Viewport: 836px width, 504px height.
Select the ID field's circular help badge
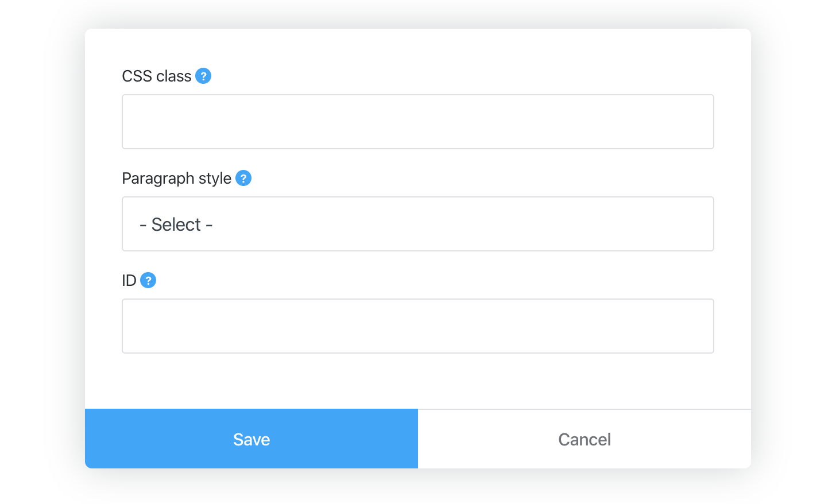coord(149,280)
